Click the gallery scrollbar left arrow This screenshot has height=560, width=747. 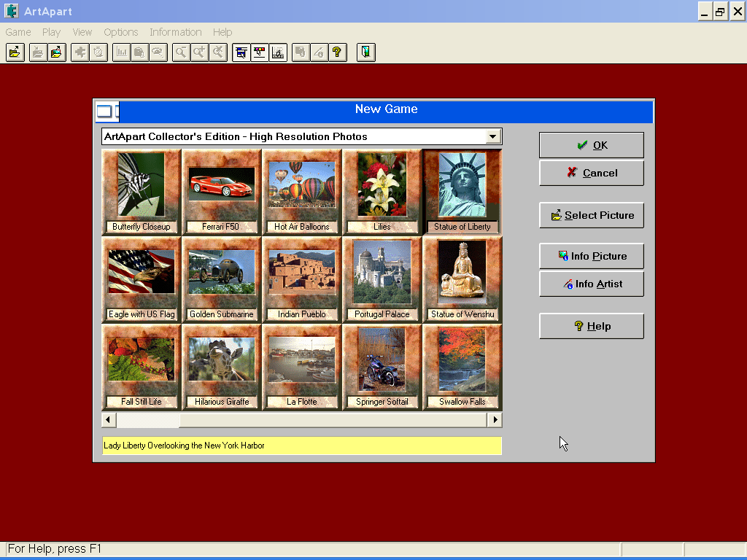click(x=109, y=419)
